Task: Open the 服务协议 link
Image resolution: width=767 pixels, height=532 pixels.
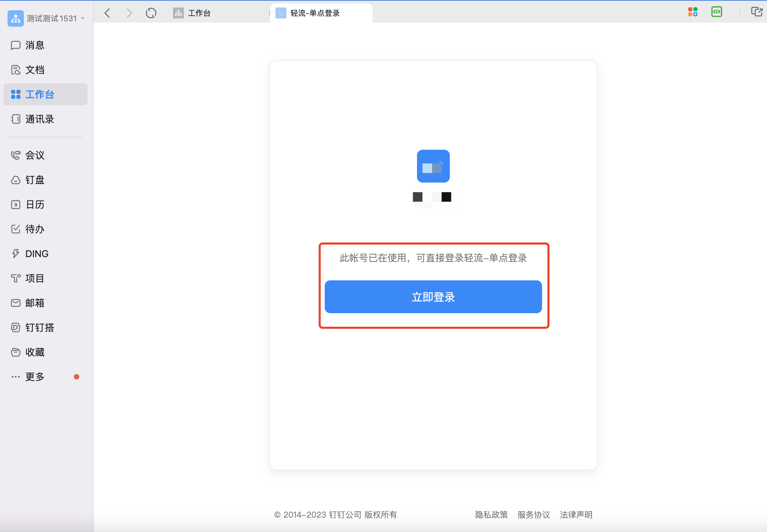Action: (534, 515)
